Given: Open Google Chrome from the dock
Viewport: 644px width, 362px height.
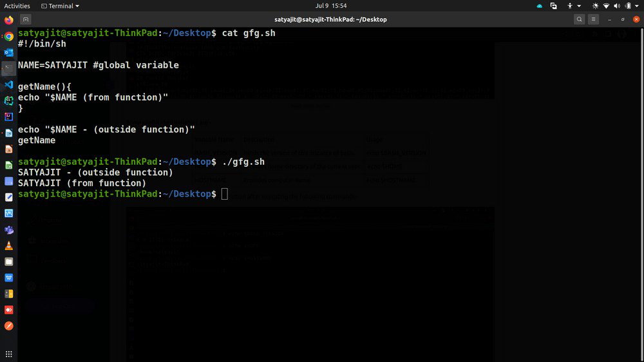Looking at the screenshot, I should [8, 36].
